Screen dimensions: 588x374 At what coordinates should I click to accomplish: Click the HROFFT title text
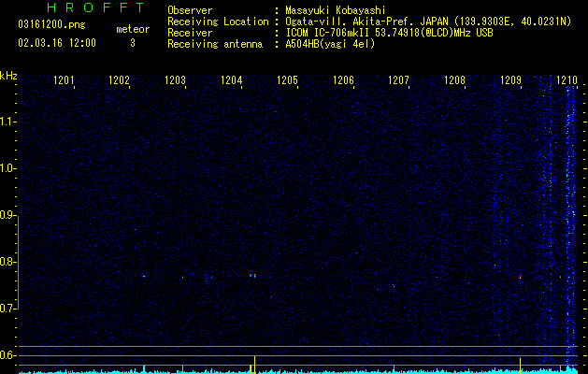[x=95, y=7]
